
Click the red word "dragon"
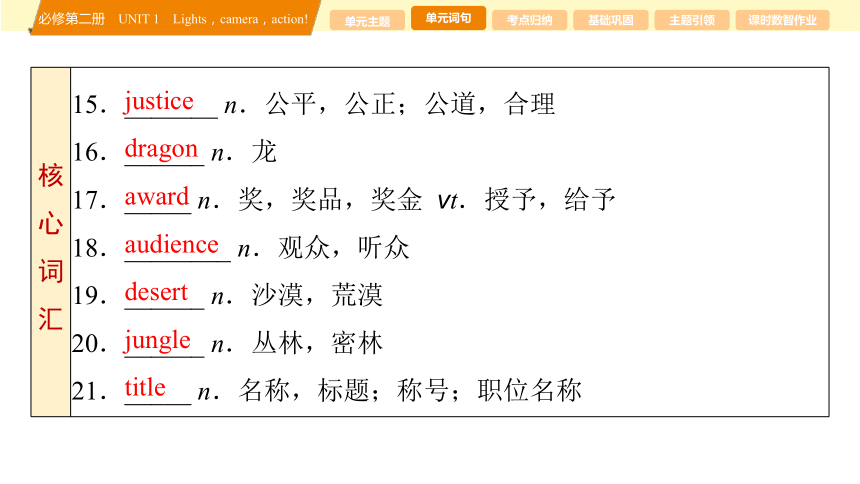pyautogui.click(x=161, y=150)
